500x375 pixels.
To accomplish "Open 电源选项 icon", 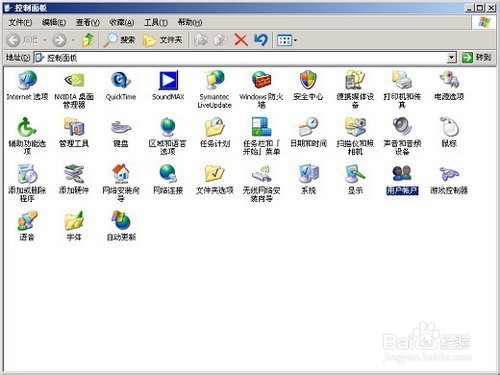I will [449, 85].
